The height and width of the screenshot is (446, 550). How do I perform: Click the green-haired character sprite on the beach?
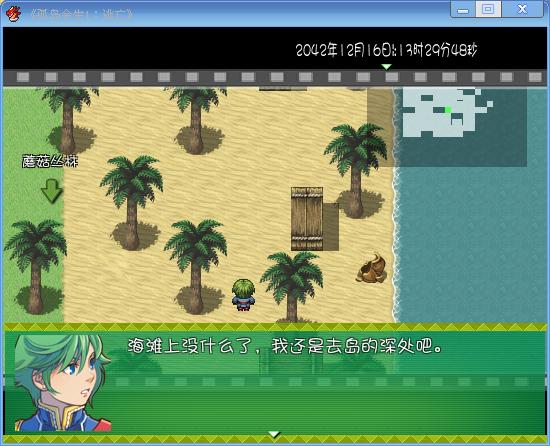pyautogui.click(x=243, y=295)
